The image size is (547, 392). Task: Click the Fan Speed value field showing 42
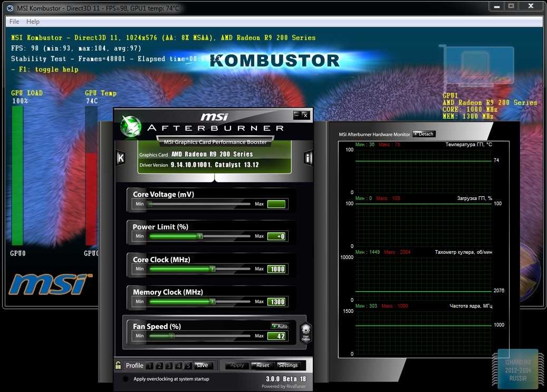click(277, 336)
